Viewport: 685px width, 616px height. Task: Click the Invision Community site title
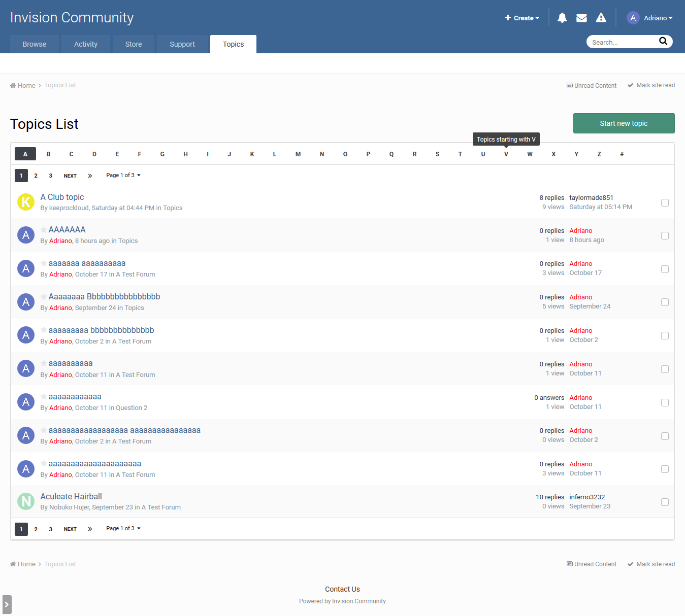click(72, 17)
